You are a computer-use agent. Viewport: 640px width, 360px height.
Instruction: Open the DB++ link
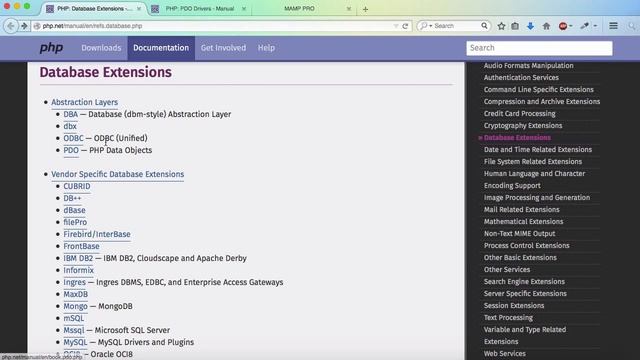tap(72, 198)
